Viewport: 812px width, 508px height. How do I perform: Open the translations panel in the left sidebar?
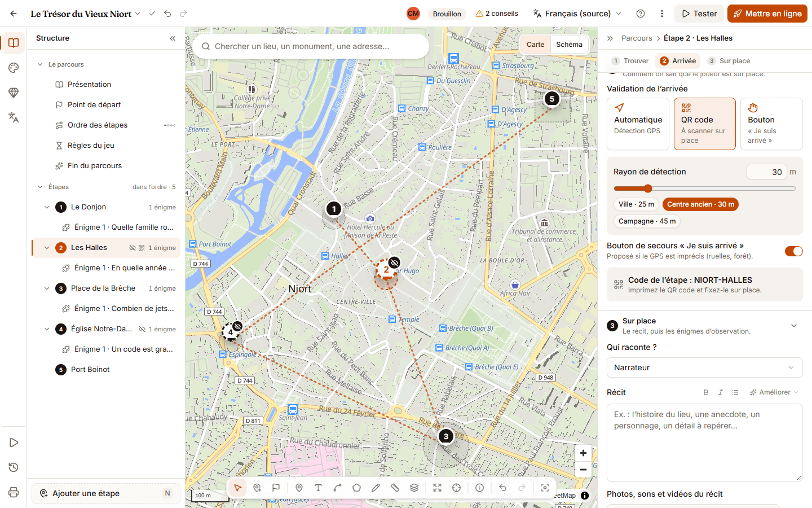pos(14,117)
